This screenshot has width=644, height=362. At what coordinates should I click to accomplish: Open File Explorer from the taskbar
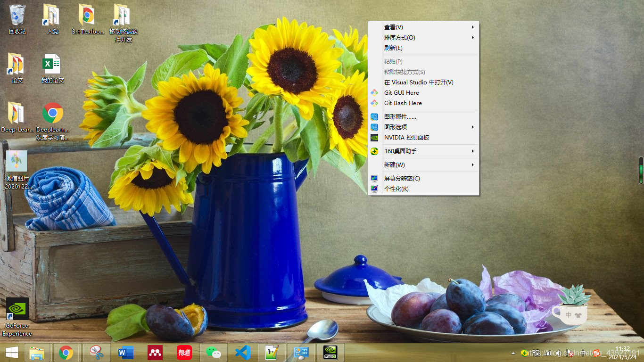(x=37, y=353)
